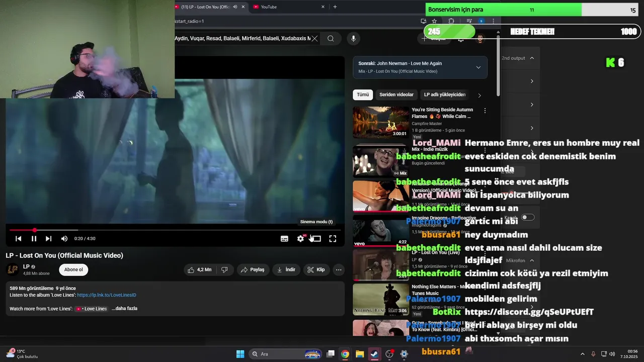Open File Explorer from the taskbar
The width and height of the screenshot is (644, 362).
click(360, 354)
